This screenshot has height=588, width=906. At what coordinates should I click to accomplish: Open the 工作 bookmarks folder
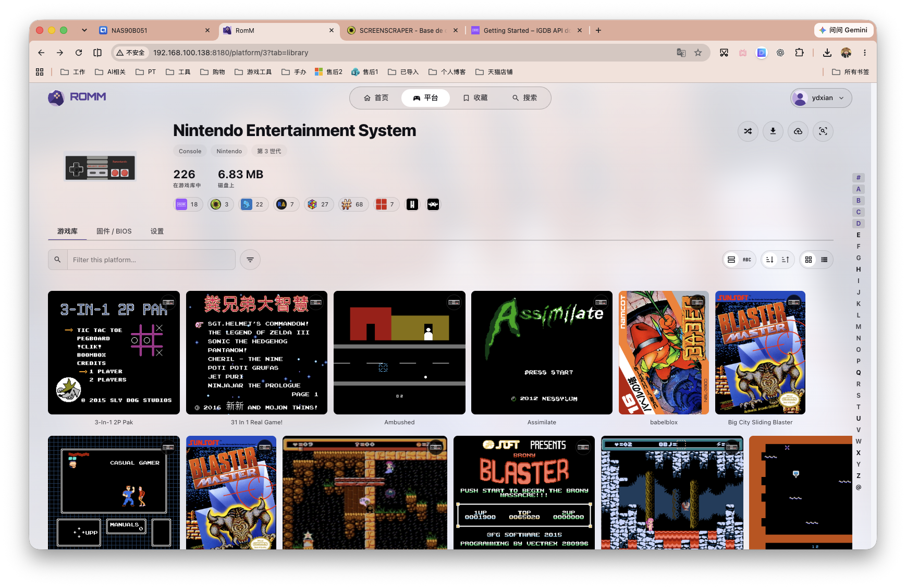[x=73, y=72]
